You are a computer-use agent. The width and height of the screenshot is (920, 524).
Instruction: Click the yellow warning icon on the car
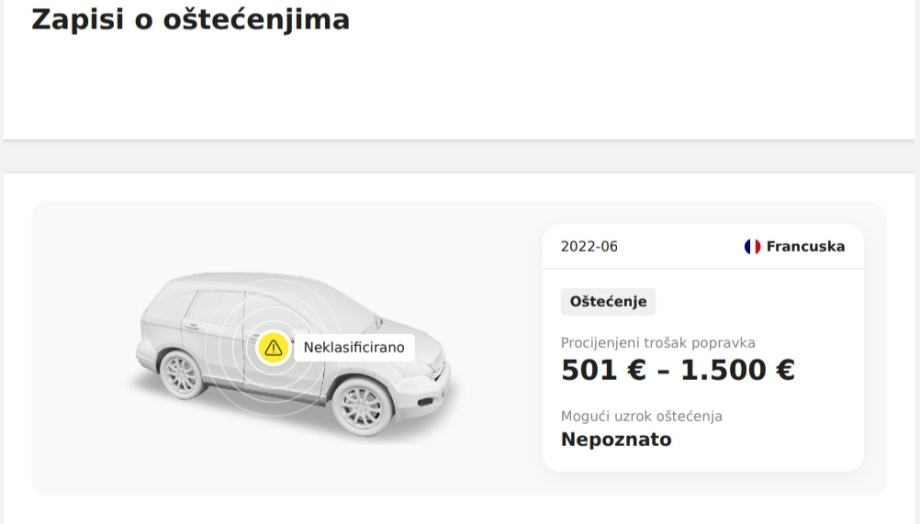[x=272, y=347]
